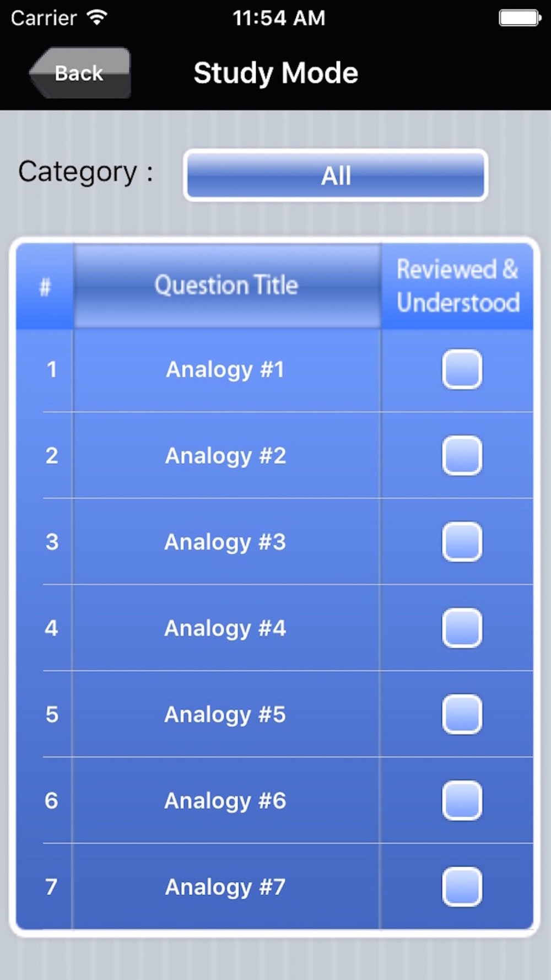The image size is (551, 980).
Task: Tick the checkbox for Analogy #6
Action: [x=462, y=801]
